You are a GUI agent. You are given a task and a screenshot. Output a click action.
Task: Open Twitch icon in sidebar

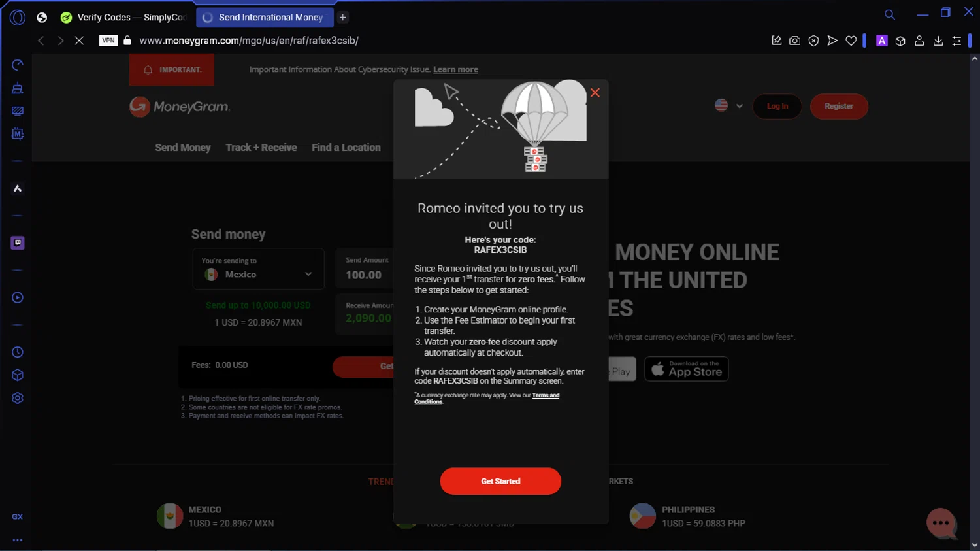point(18,242)
